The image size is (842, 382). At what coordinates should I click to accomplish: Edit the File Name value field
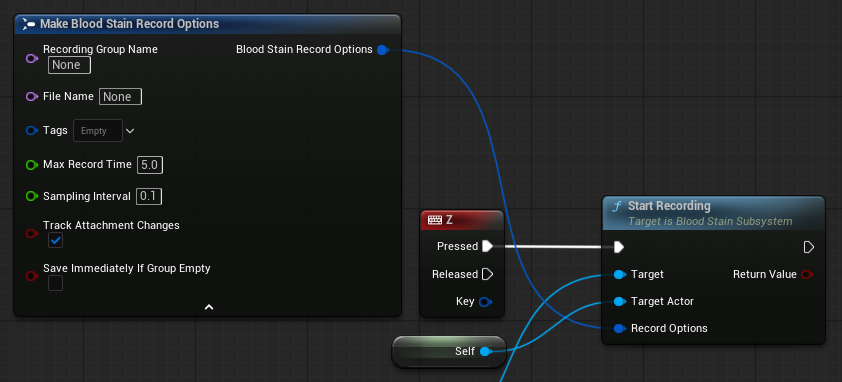click(120, 97)
